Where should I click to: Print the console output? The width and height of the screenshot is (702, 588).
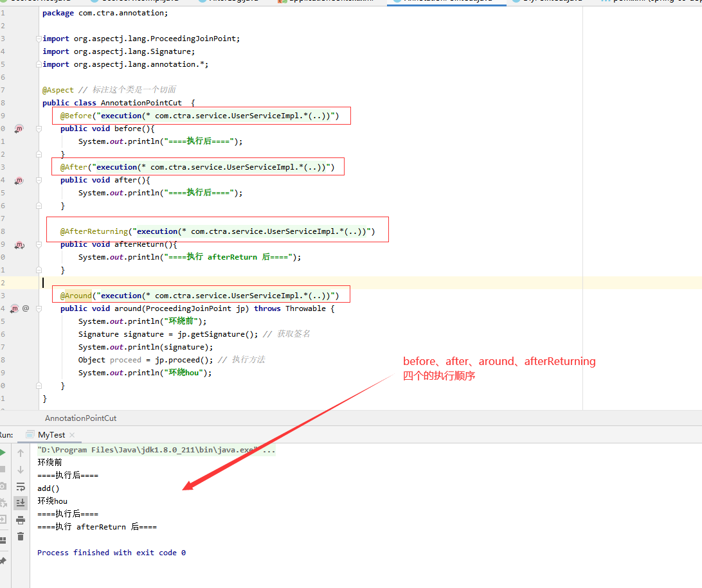click(21, 520)
